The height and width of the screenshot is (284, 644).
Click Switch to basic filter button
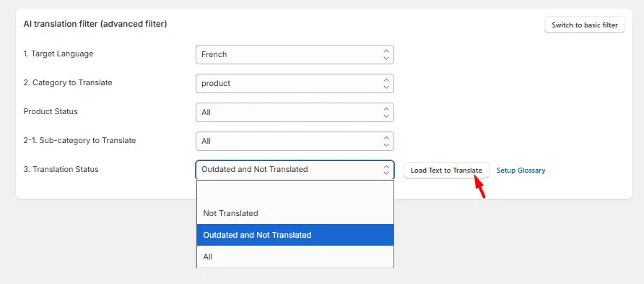585,25
